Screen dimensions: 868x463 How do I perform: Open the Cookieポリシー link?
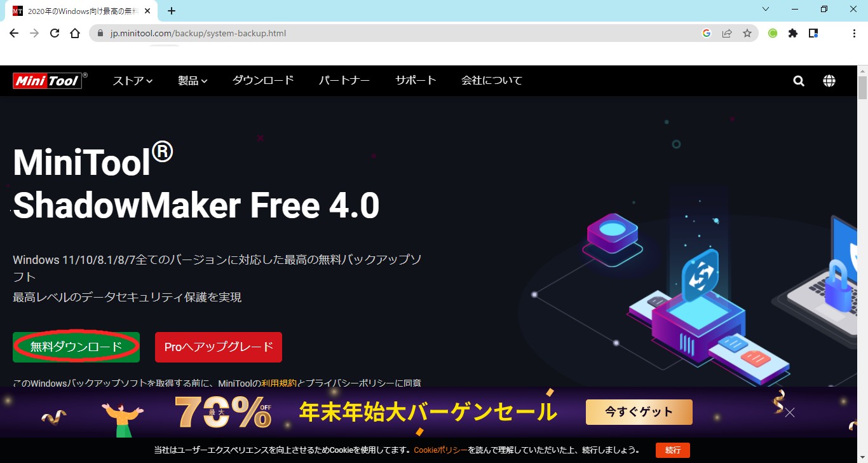[x=440, y=450]
